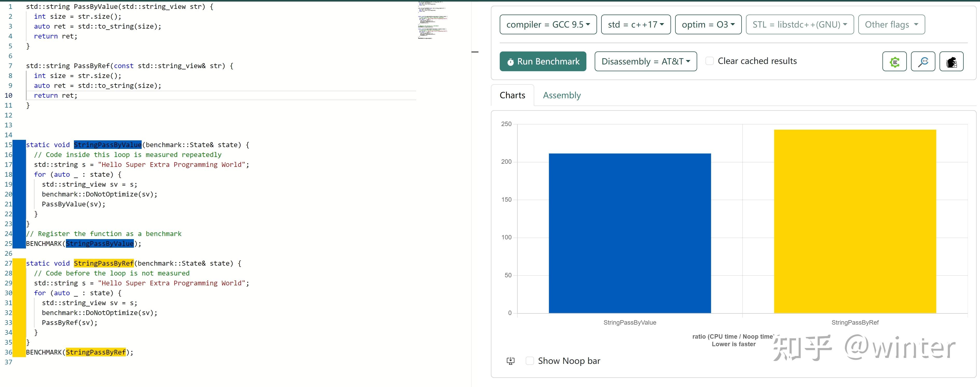Click the blue StringPassByValue chart bar
The height and width of the screenshot is (387, 980).
630,233
